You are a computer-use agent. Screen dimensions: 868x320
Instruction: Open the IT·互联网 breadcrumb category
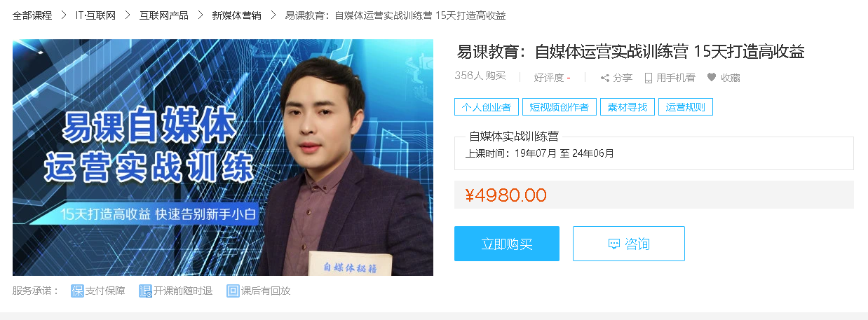coord(95,15)
